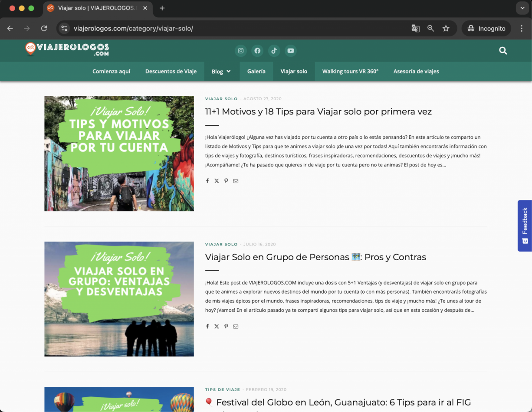The width and height of the screenshot is (532, 412).
Task: Open the Instagram social icon in header
Action: tap(241, 51)
